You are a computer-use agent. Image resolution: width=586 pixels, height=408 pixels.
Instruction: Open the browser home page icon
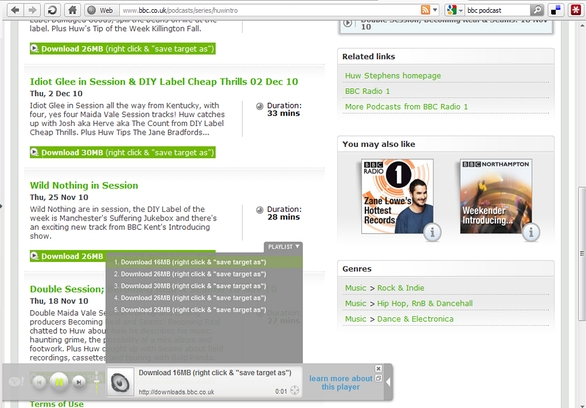pos(73,10)
